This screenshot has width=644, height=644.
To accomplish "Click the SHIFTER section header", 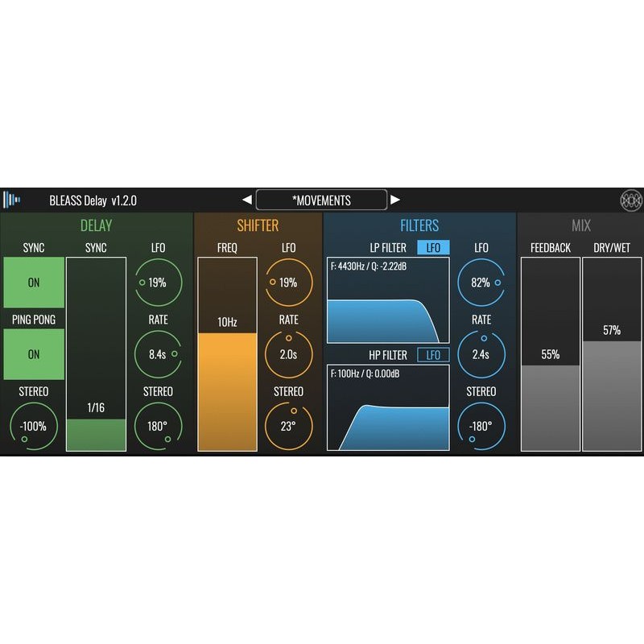I will pos(258,225).
